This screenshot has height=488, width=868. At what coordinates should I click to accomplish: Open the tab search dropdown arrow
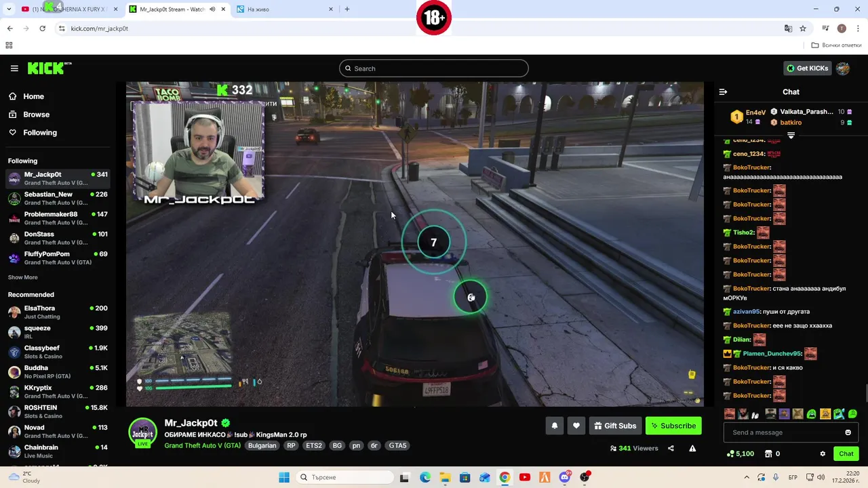pyautogui.click(x=9, y=9)
